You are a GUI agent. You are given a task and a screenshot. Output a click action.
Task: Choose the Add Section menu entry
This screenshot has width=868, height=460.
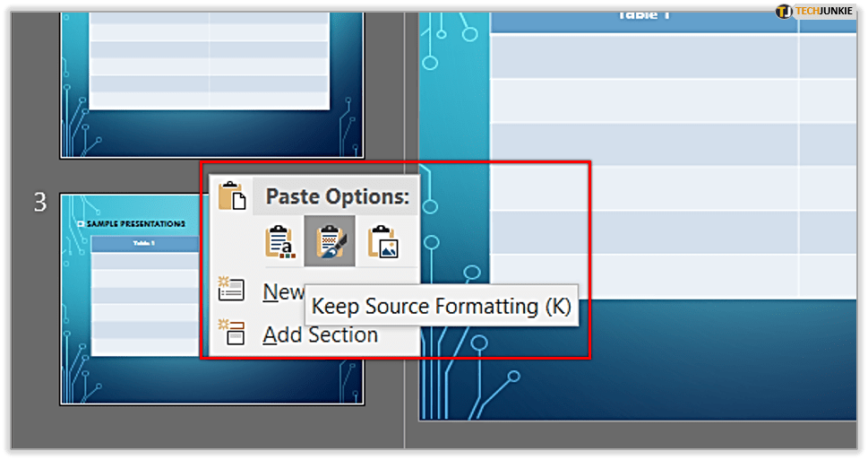click(320, 334)
